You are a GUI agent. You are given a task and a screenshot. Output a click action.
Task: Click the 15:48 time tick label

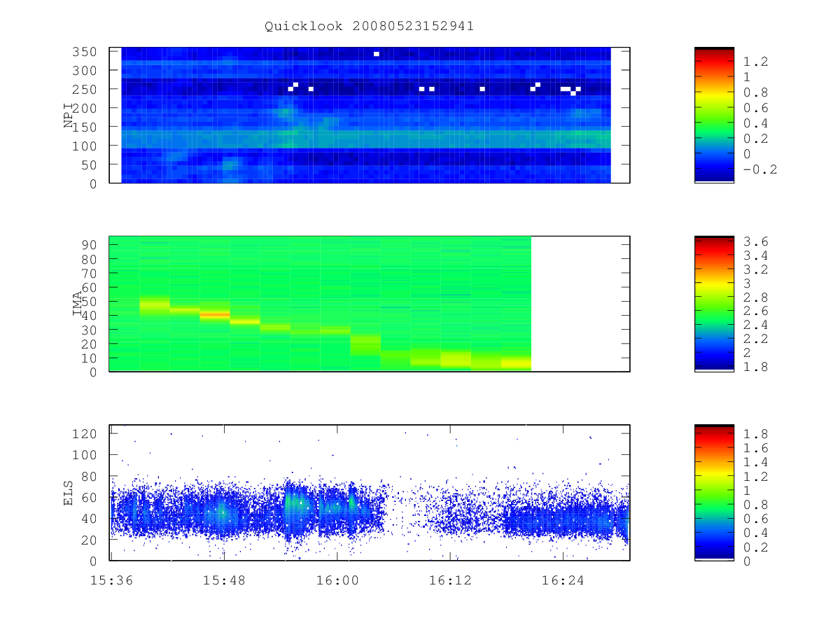[x=223, y=580]
